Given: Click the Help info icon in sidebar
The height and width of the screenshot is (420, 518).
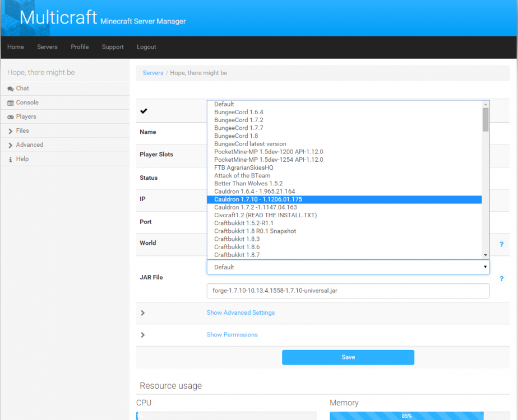Looking at the screenshot, I should 11,160.
